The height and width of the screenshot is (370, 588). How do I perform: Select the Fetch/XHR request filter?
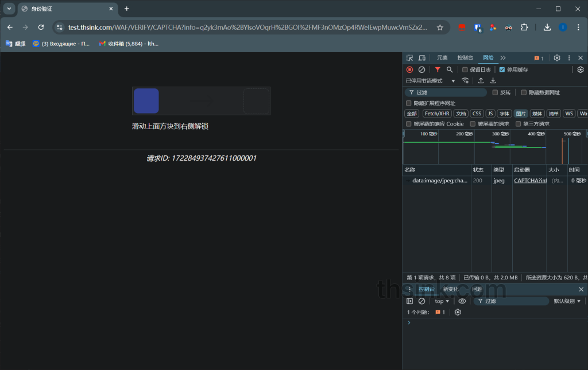pos(437,113)
